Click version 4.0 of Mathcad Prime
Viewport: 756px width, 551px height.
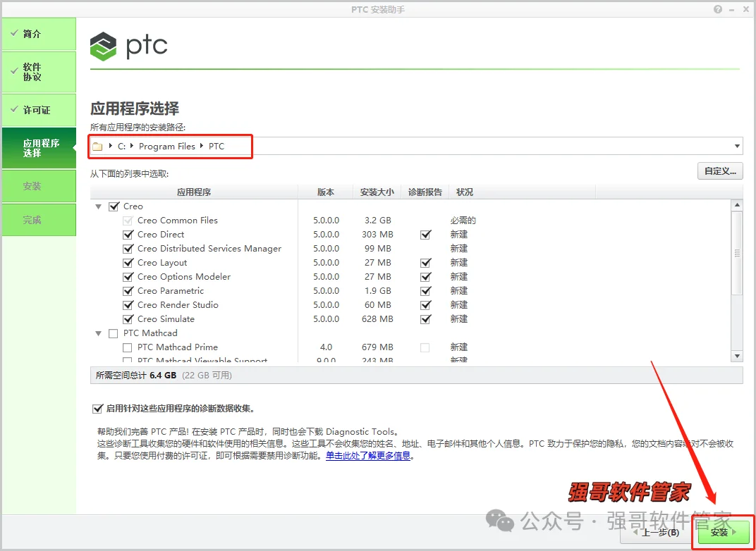(x=326, y=347)
